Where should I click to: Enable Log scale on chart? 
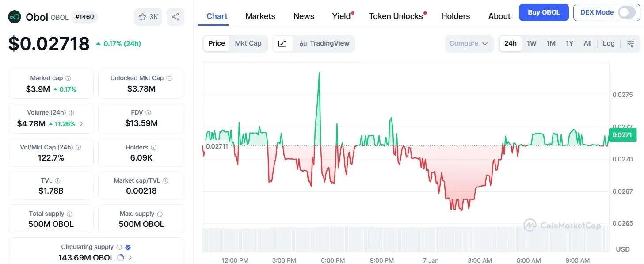[608, 43]
